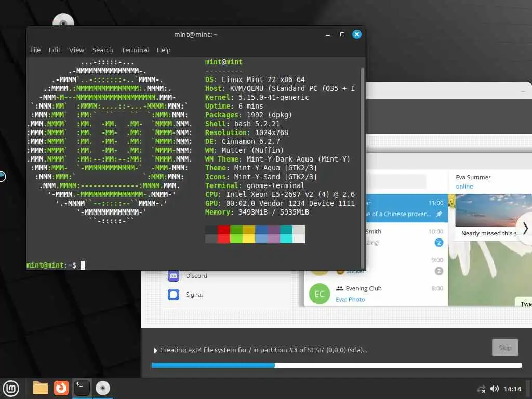Open the clock showing 14:14
This screenshot has width=532, height=399.
[x=512, y=389]
